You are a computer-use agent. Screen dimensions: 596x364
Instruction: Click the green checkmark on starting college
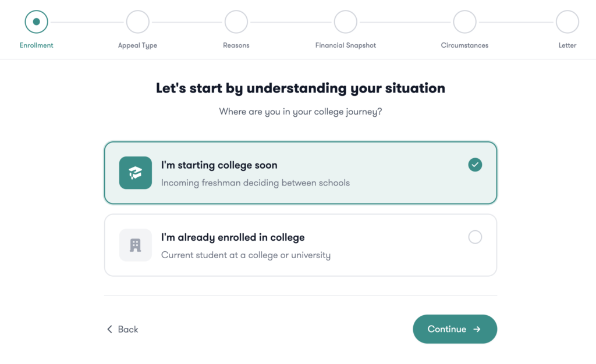click(475, 165)
